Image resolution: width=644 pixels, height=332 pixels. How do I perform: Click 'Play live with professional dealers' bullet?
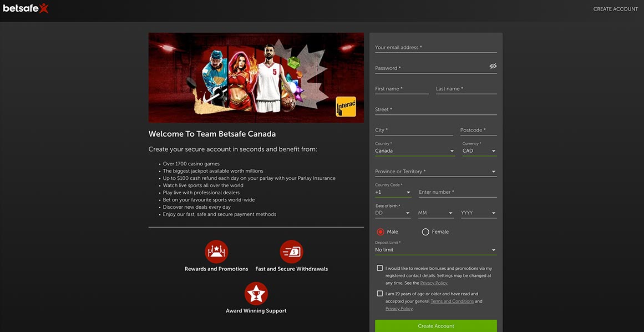(x=201, y=193)
